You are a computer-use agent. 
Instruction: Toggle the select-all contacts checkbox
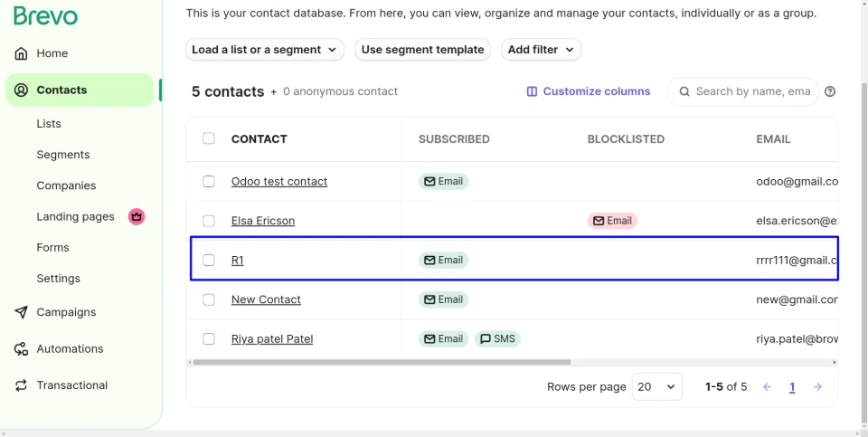[209, 138]
